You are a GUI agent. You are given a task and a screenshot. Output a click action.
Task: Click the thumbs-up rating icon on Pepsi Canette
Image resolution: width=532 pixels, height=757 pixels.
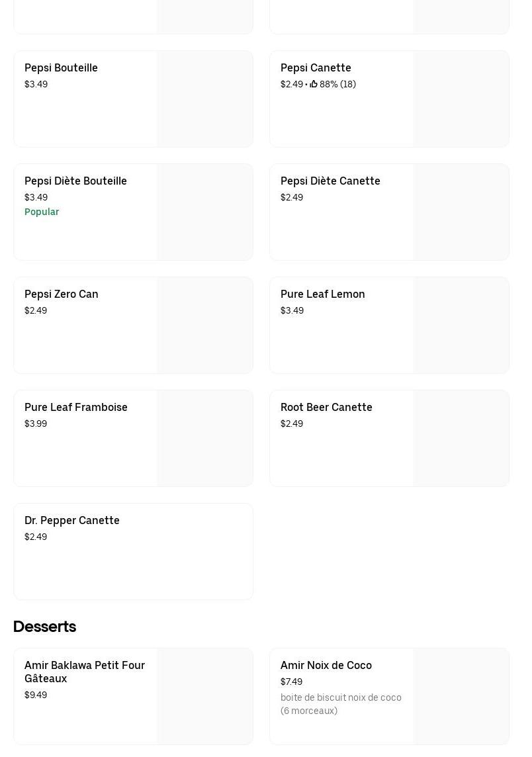[314, 85]
